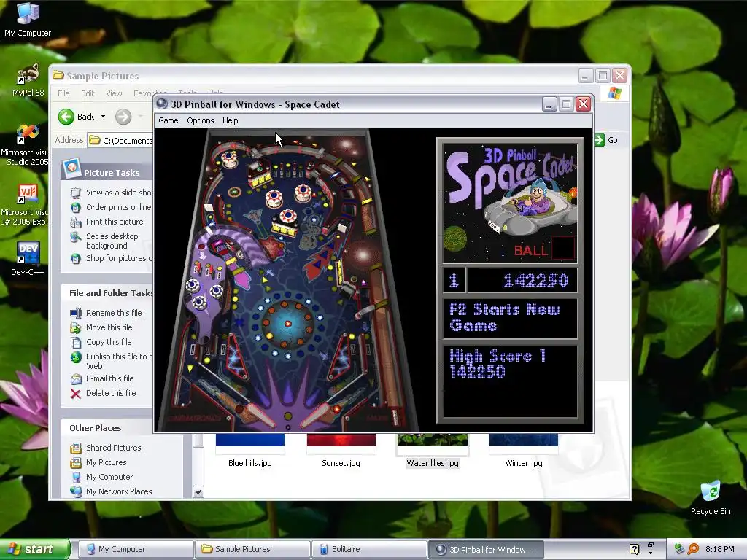Click the Move this file icon

coord(76,327)
